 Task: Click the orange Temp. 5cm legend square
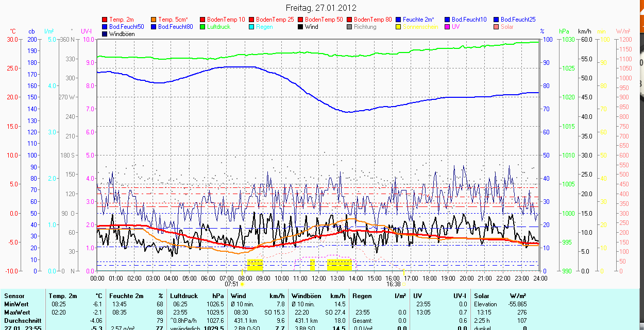(x=154, y=20)
